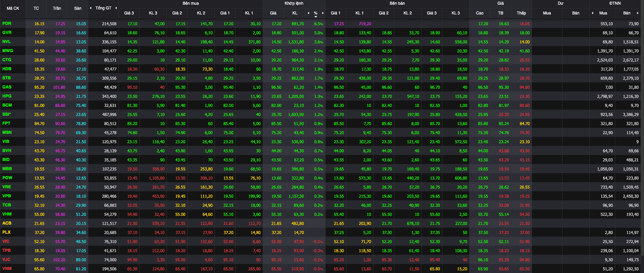This screenshot has height=273, width=644.
Task: Sort by the Mã CK column header
Action: coord(13,8)
